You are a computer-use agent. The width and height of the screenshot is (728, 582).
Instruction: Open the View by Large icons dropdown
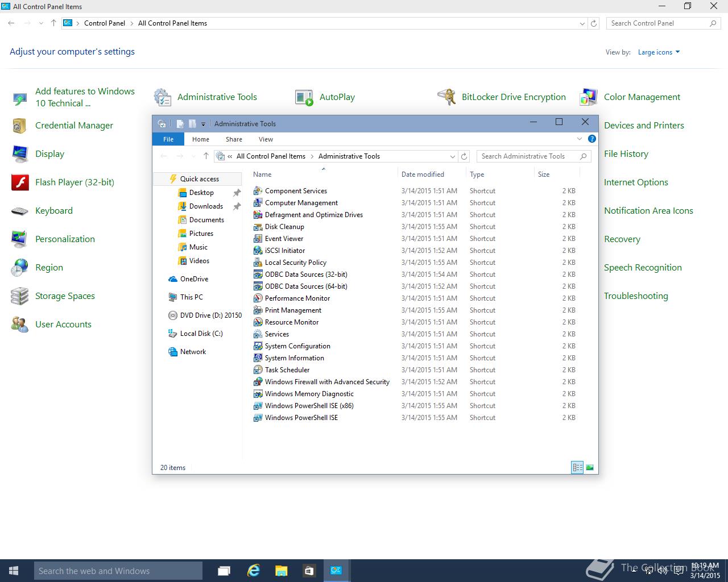click(659, 52)
